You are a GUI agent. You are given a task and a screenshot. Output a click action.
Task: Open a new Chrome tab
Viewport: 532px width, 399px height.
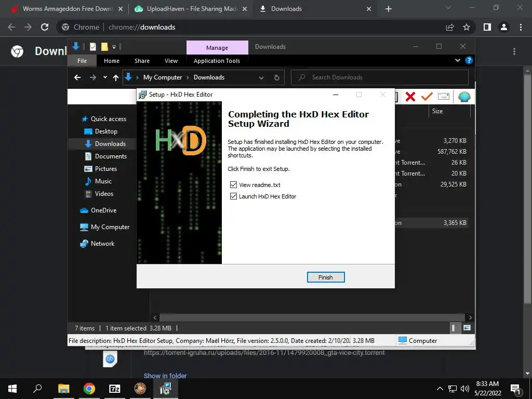point(389,9)
